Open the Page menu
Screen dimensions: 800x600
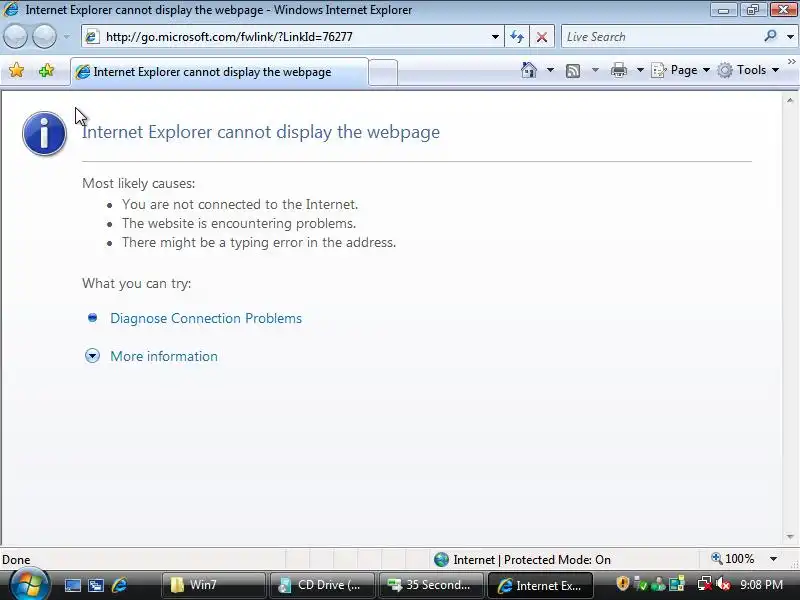680,70
